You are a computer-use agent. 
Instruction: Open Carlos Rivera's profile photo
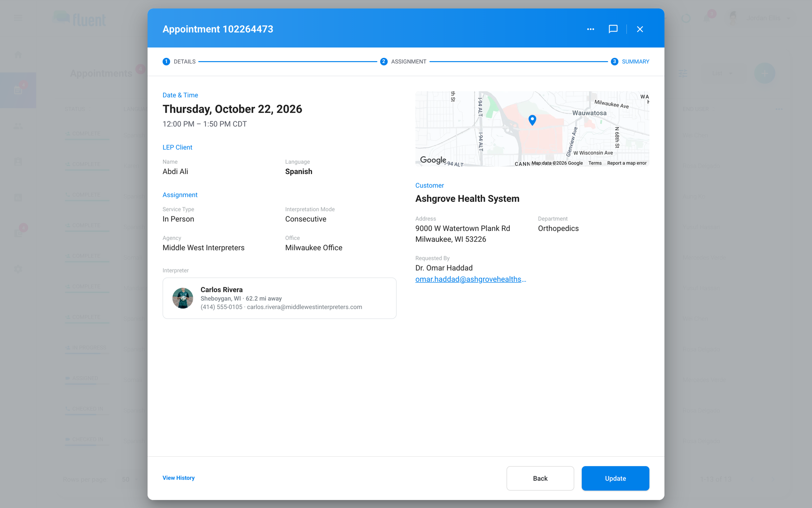(x=183, y=298)
